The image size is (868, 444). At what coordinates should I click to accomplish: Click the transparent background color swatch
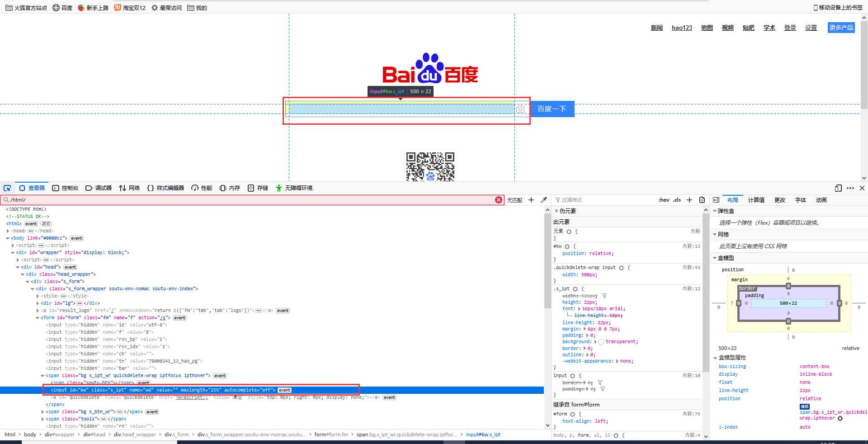point(601,342)
